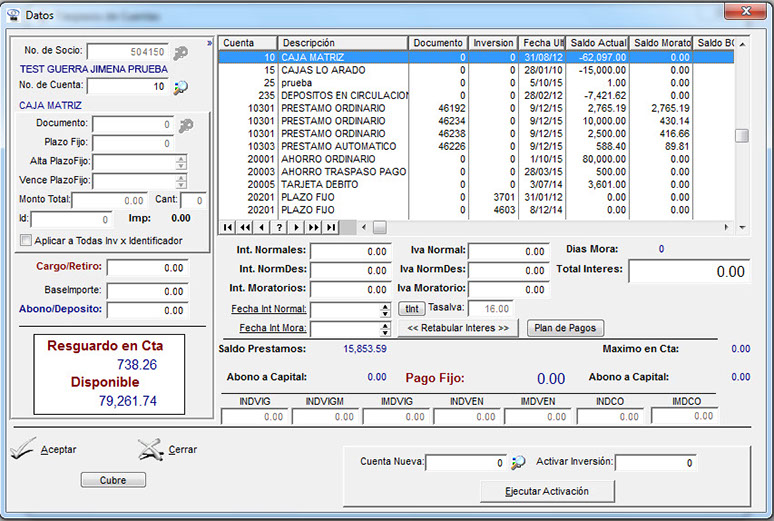Viewport: 774px width, 521px height.
Task: Jump to last record in grid navigator
Action: coord(331,227)
